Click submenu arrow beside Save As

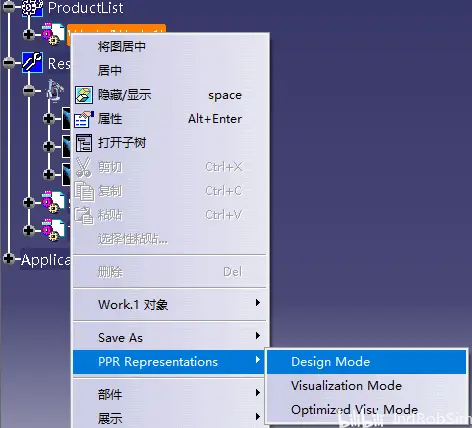pyautogui.click(x=258, y=335)
